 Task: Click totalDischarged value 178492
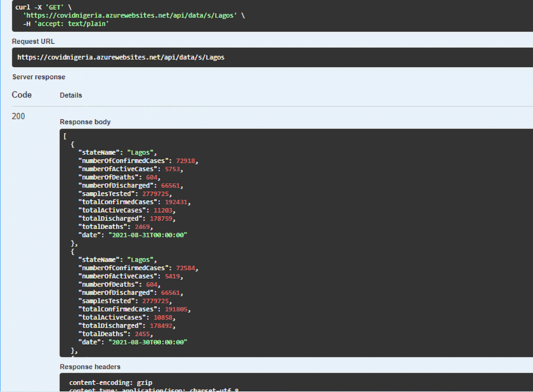[x=161, y=326]
